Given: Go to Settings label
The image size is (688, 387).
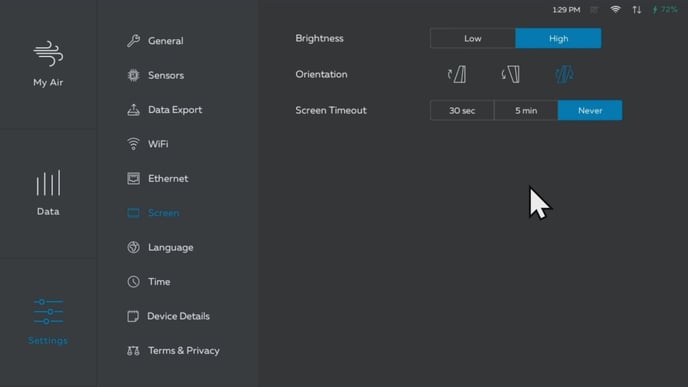Looking at the screenshot, I should pyautogui.click(x=48, y=340).
